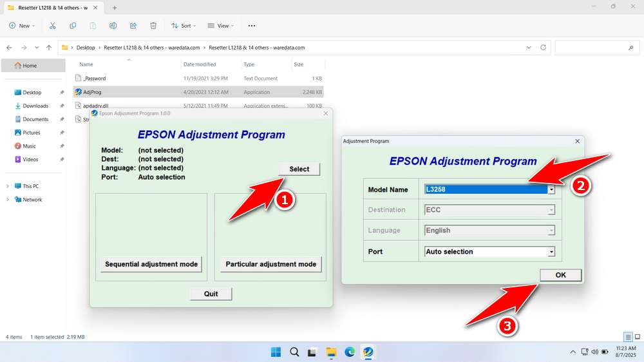The width and height of the screenshot is (644, 362).
Task: Refresh the current folder view
Action: (x=543, y=48)
